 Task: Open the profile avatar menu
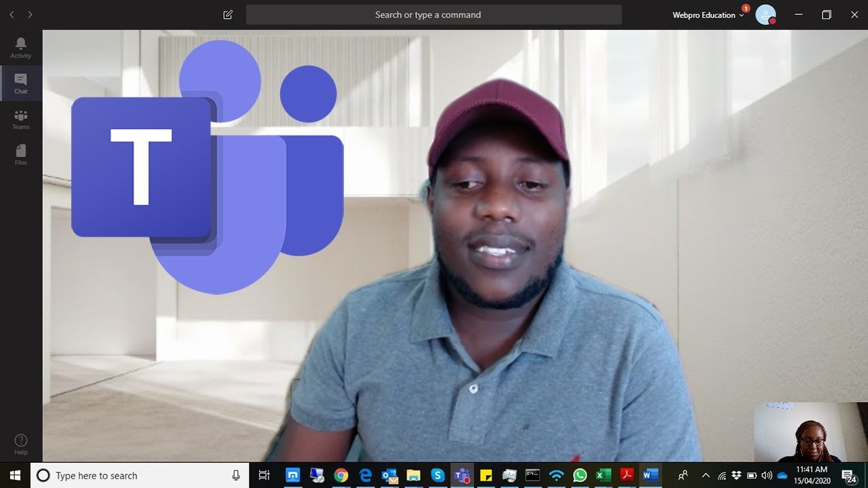click(766, 15)
